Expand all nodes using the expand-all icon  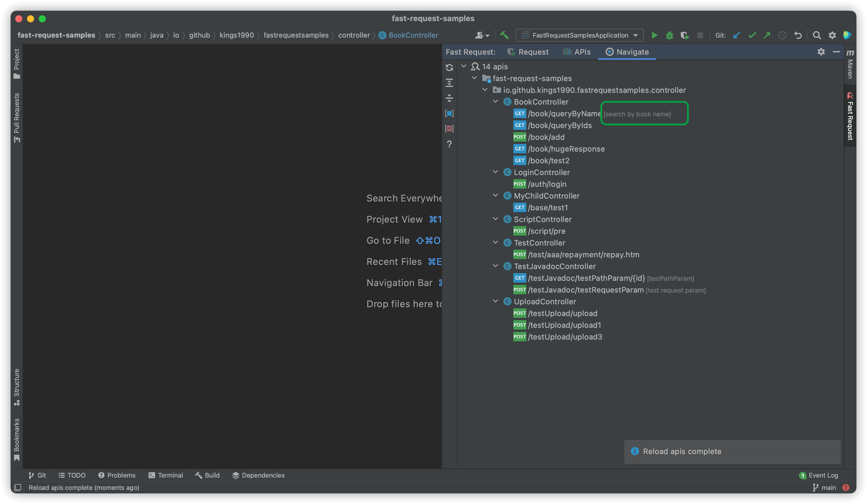pos(449,83)
